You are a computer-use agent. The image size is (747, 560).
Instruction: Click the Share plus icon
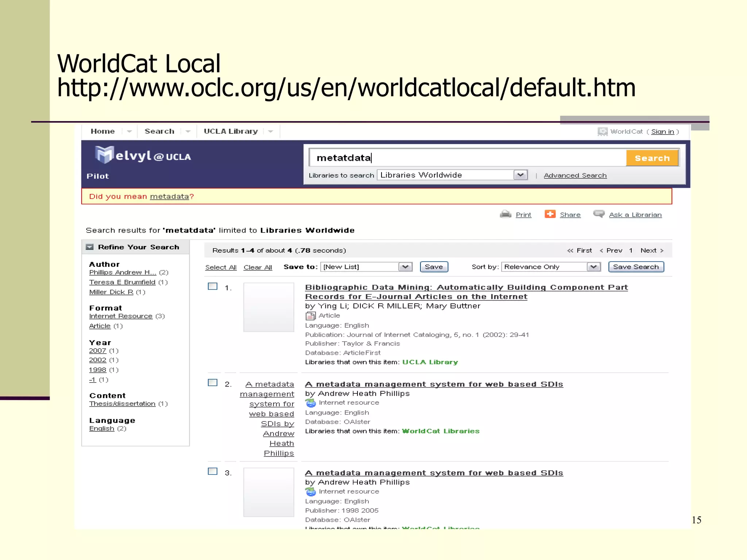pyautogui.click(x=550, y=214)
